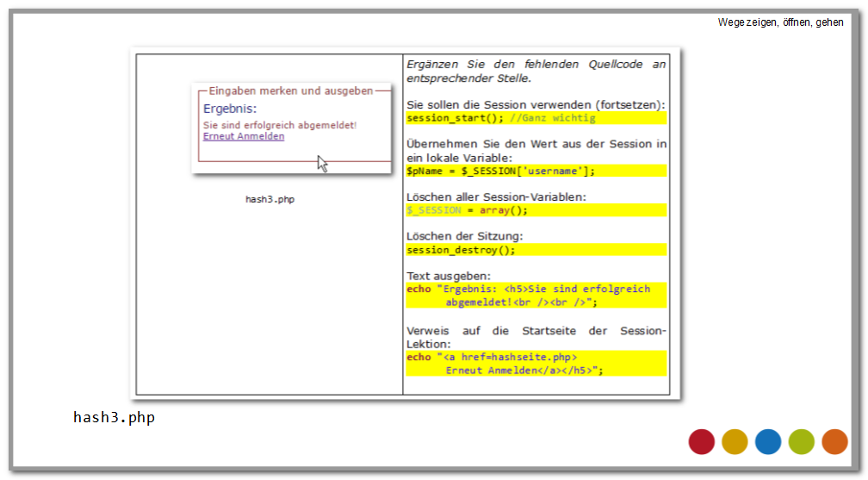Click 'Löschen aller Session-Variablen:' label
The image size is (868, 480).
[x=496, y=196]
